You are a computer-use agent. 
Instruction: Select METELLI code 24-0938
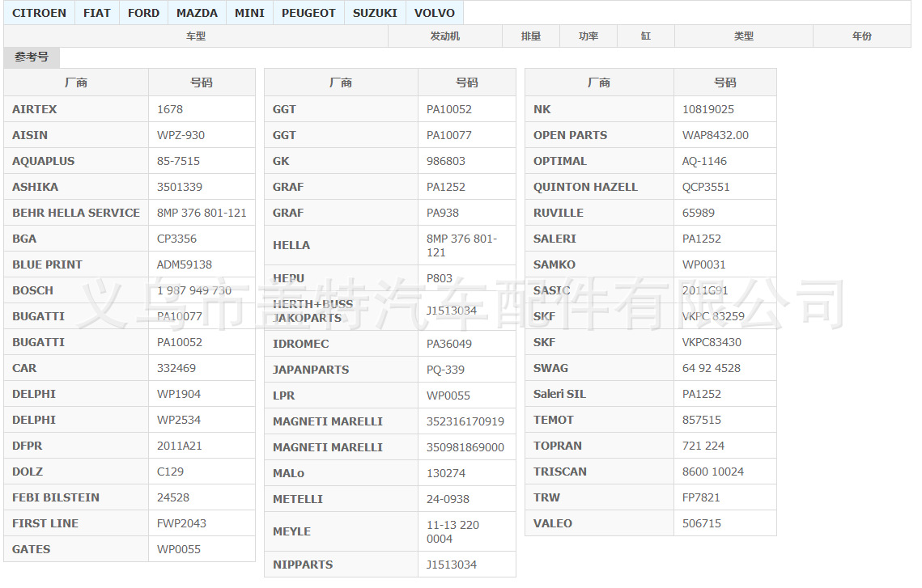(467, 499)
